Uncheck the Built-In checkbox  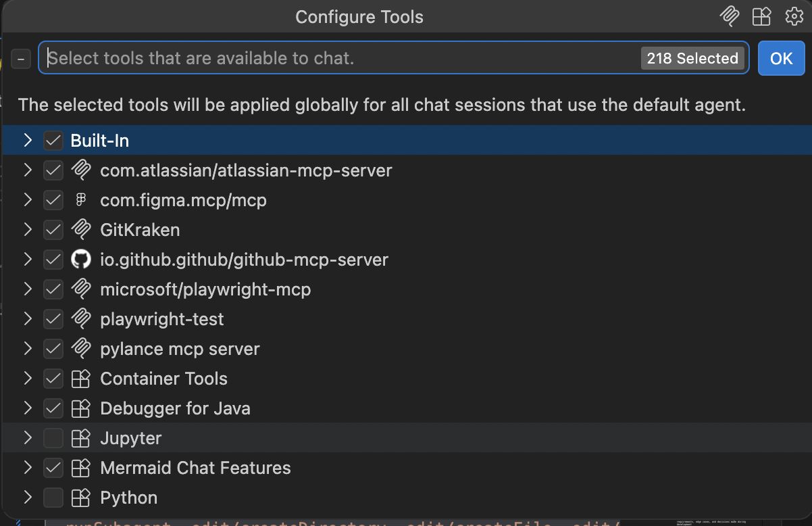53,141
